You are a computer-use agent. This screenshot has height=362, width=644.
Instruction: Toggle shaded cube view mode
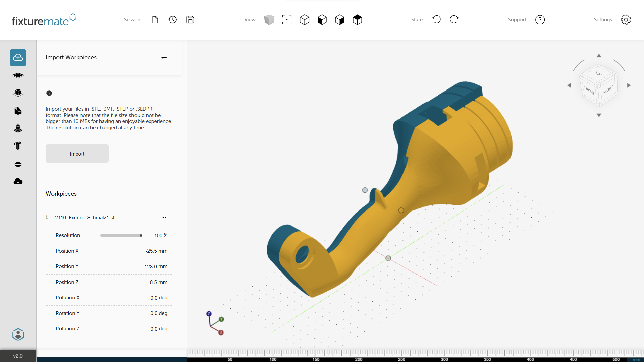point(269,20)
